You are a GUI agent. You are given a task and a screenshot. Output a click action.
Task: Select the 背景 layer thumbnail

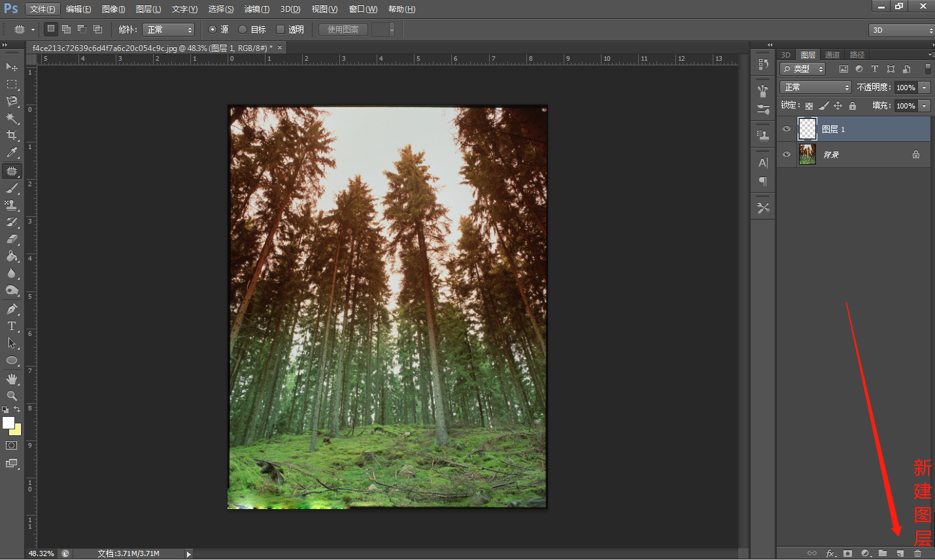807,154
